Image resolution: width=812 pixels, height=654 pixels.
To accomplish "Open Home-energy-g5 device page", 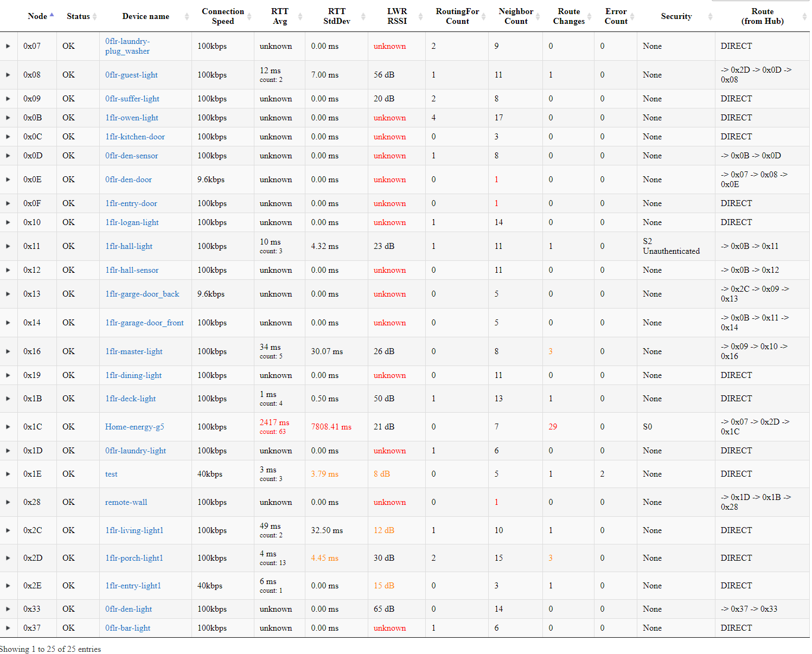I will coord(135,427).
